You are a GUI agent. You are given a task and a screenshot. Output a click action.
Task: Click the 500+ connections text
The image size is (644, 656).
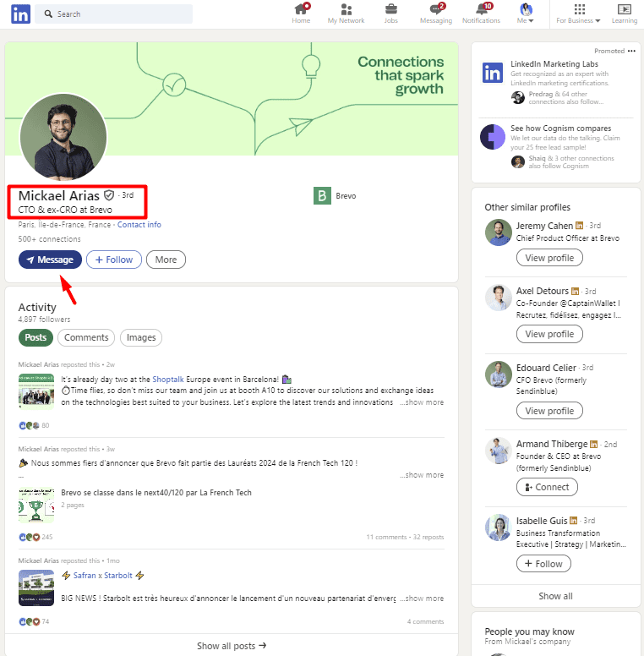point(49,239)
